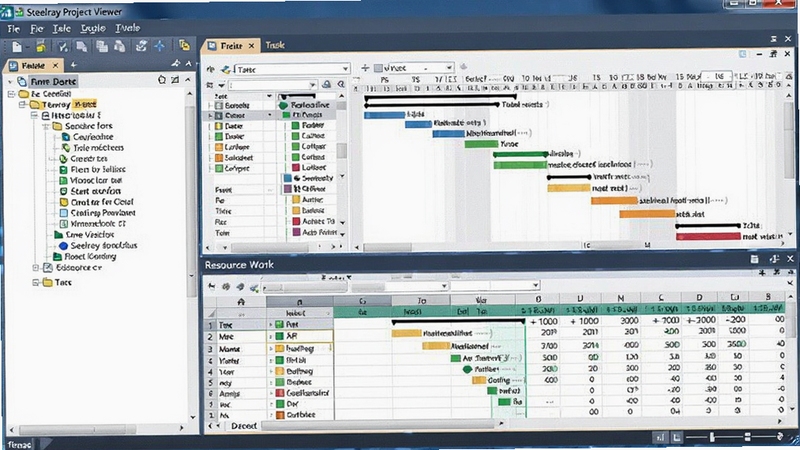The image size is (800, 450).
Task: Click the arrow icon left of the Tarte dropdown
Action: point(210,69)
